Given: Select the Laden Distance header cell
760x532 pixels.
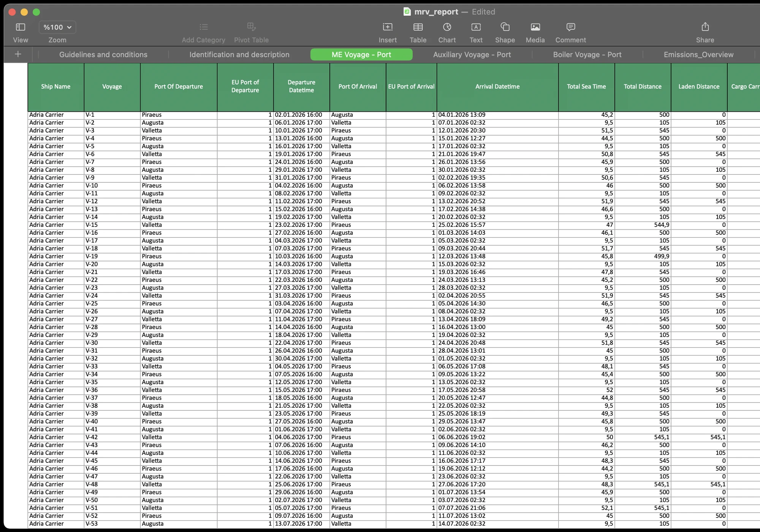Looking at the screenshot, I should click(699, 87).
